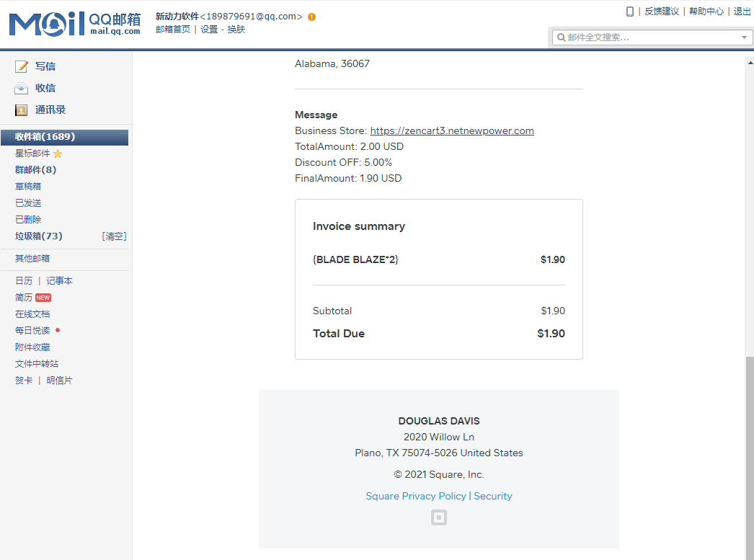Viewport: 754px width, 560px height.
Task: Open the drafts folder
Action: (x=28, y=187)
